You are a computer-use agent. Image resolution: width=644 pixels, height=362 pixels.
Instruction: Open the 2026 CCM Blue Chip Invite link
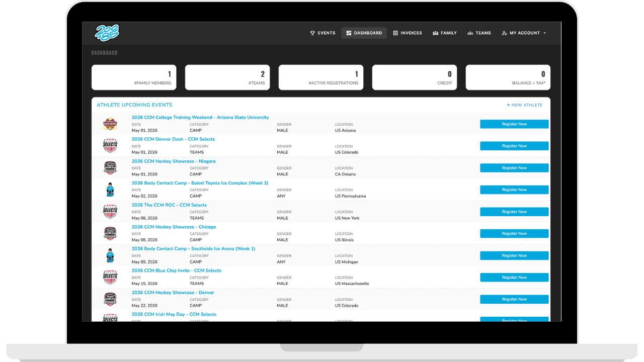tap(177, 270)
